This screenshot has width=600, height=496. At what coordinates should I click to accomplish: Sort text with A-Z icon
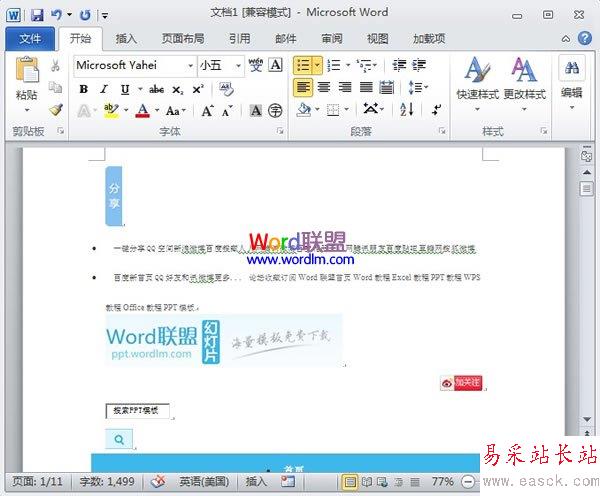[x=407, y=110]
